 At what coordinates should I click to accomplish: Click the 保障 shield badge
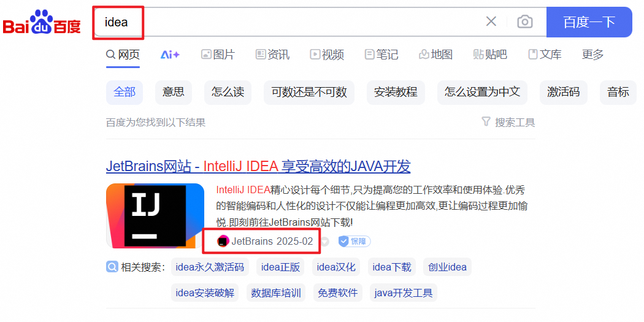pos(354,241)
